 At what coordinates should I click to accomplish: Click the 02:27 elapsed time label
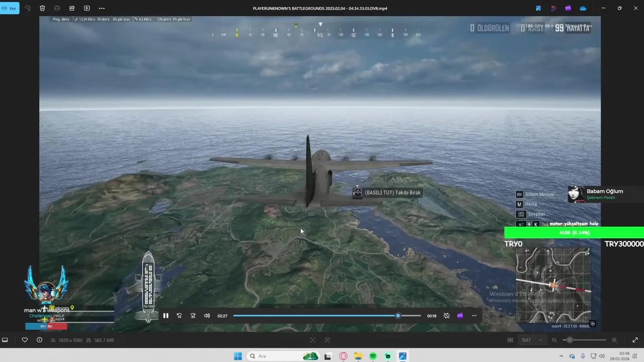[222, 316]
